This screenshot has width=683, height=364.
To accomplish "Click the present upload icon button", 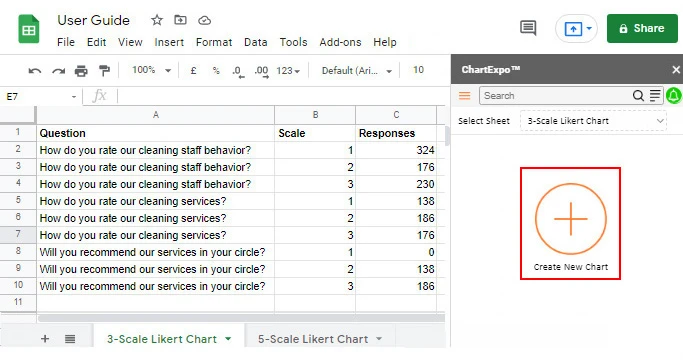I will [x=573, y=29].
